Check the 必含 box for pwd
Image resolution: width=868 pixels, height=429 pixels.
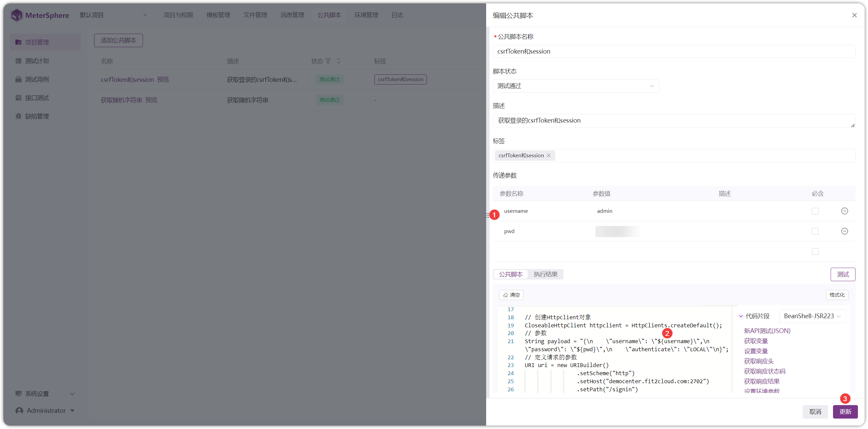tap(815, 231)
